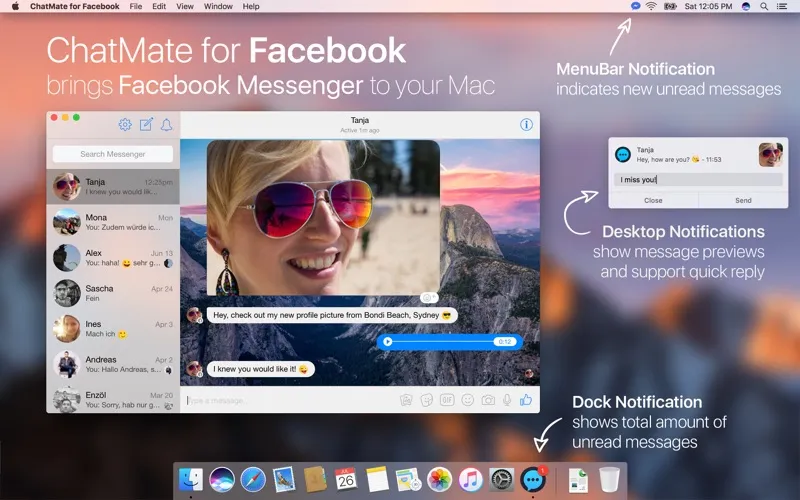Image resolution: width=800 pixels, height=500 pixels.
Task: Open Notification Center list icon
Action: click(x=782, y=6)
